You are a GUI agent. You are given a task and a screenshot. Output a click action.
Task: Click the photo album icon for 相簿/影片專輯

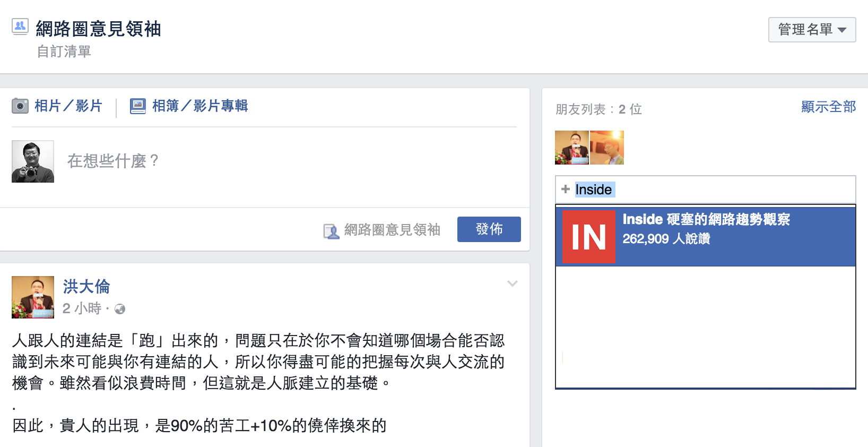138,106
